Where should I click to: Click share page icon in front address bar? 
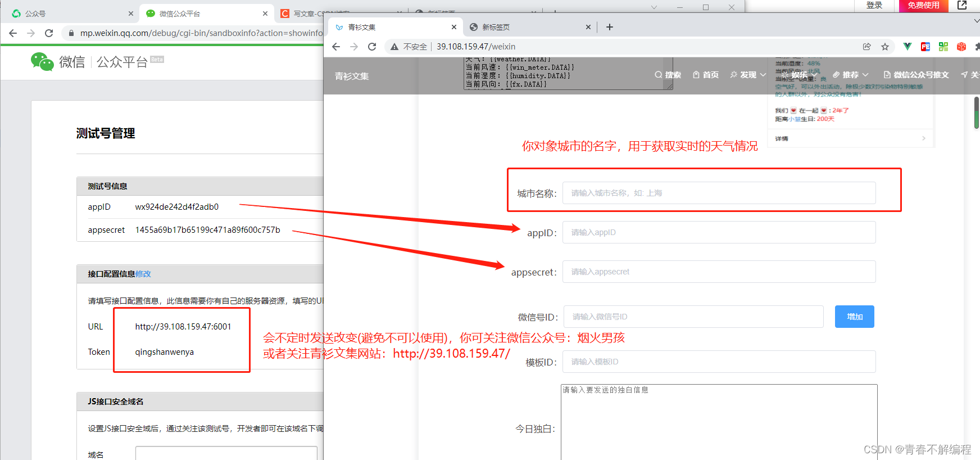point(867,47)
